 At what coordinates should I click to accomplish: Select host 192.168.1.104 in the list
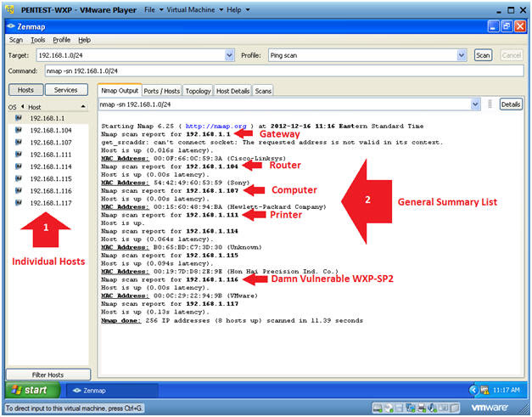pyautogui.click(x=51, y=130)
